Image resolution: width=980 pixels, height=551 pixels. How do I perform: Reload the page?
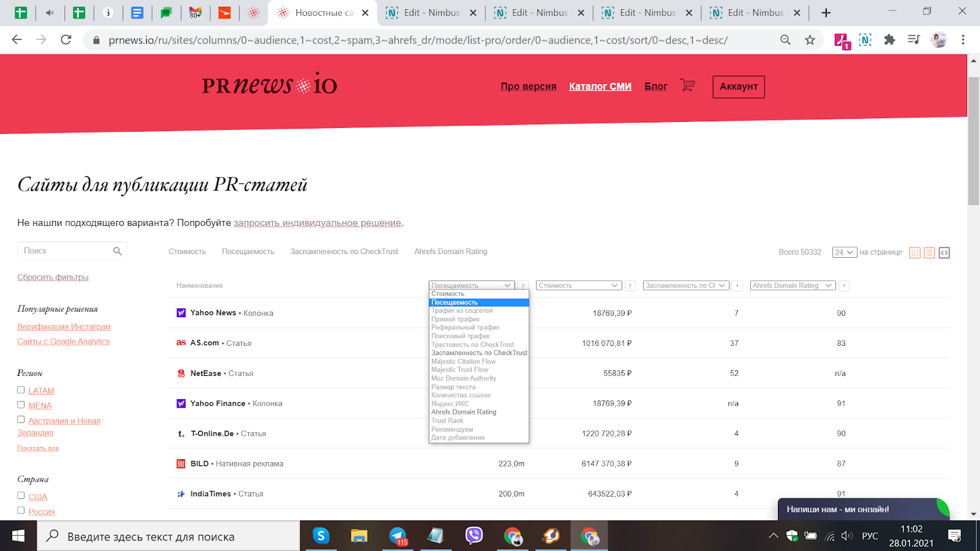(x=66, y=40)
